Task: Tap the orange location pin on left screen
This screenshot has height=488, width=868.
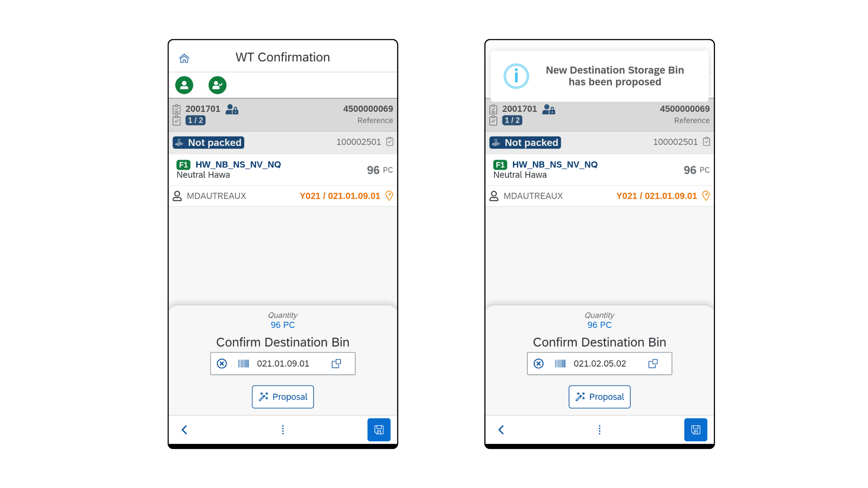Action: pos(389,196)
